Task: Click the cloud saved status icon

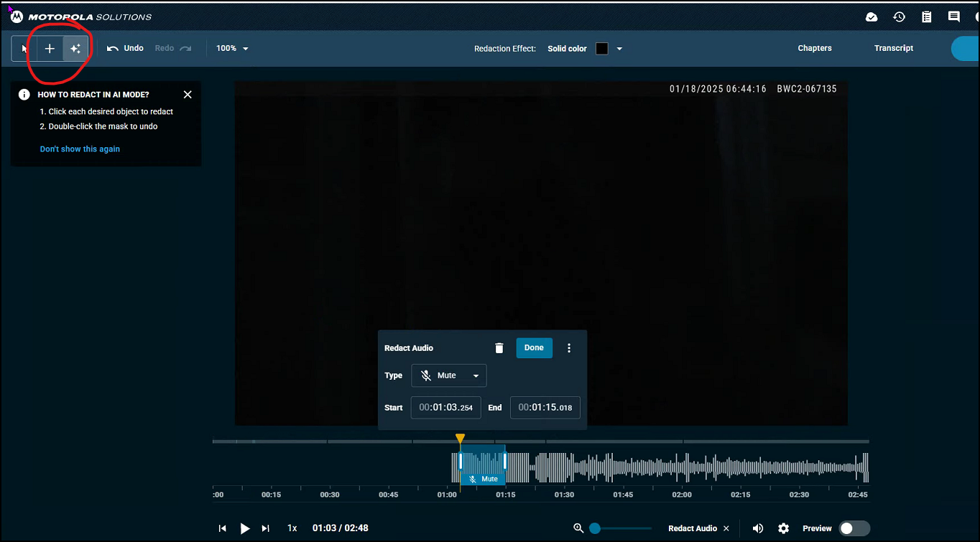Action: point(872,17)
